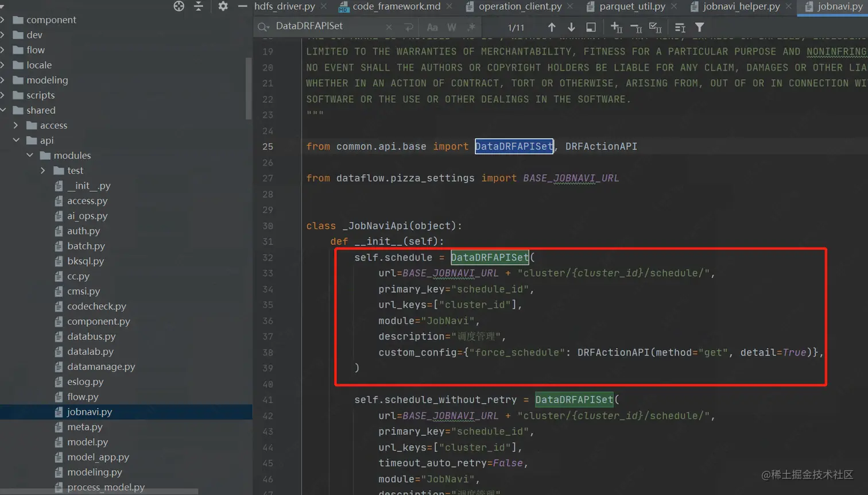This screenshot has height=495, width=868.
Task: Hide the project tool window
Action: 242,6
